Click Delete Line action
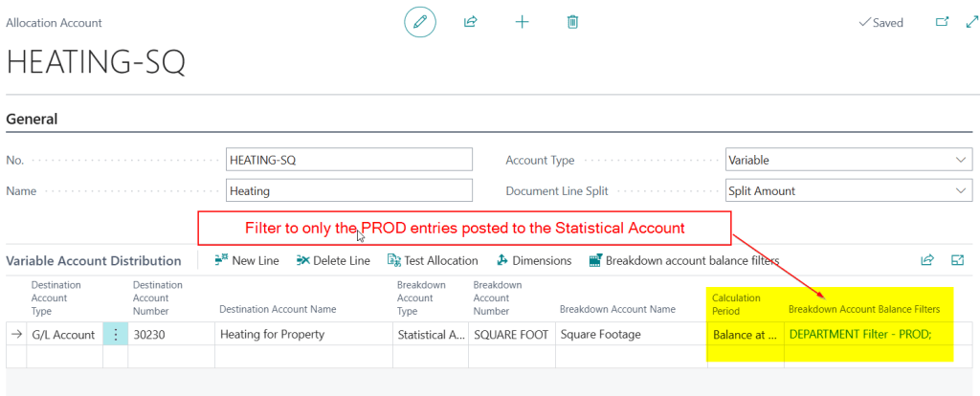980x396 pixels. click(333, 260)
